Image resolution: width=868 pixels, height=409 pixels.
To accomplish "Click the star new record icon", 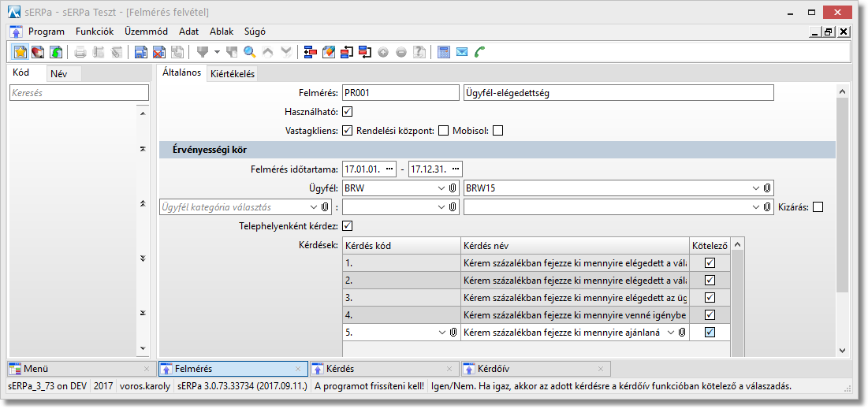I will pyautogui.click(x=20, y=52).
